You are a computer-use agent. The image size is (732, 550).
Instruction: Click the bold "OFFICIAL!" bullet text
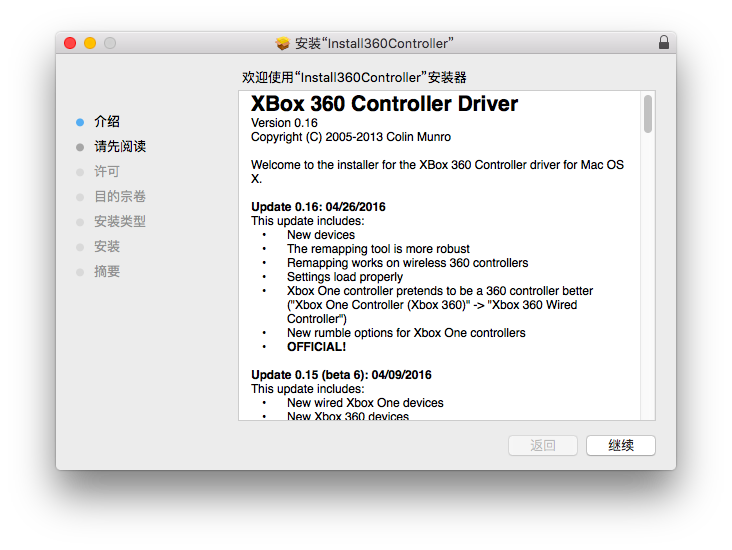click(316, 347)
